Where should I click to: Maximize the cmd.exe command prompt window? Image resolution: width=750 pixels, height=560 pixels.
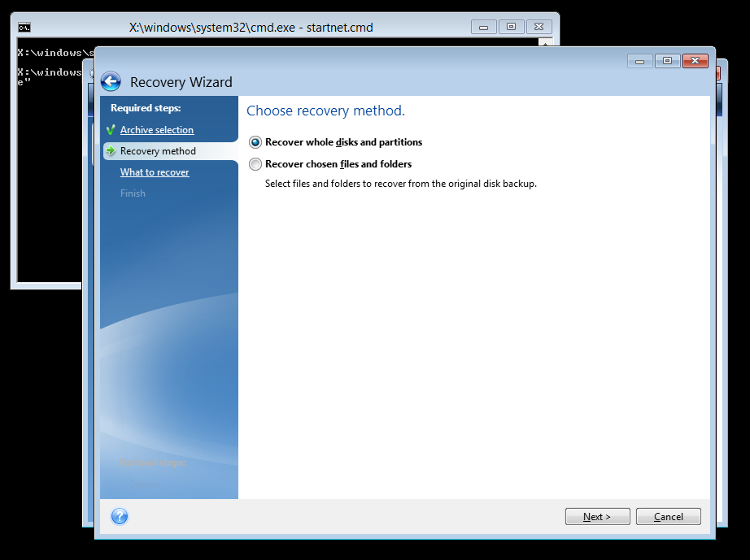tap(511, 27)
